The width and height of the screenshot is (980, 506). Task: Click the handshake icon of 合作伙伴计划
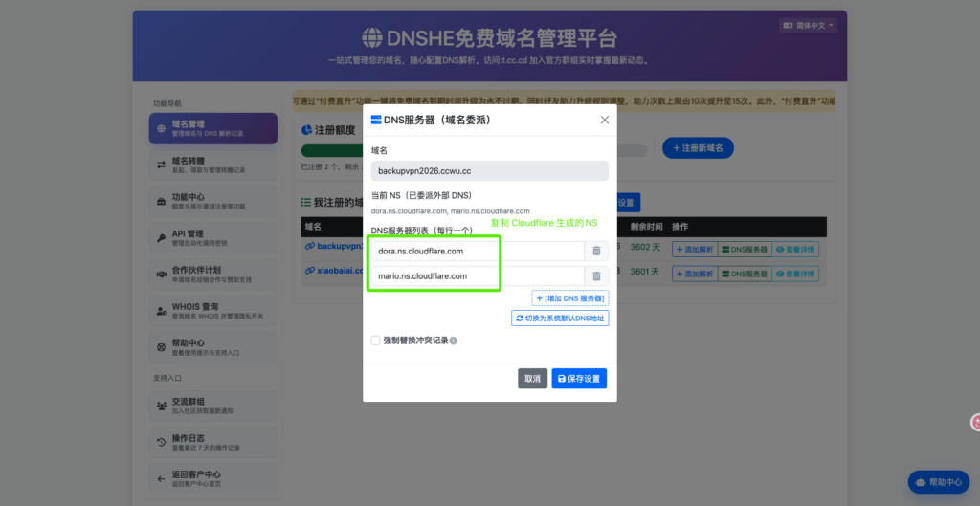click(x=161, y=275)
